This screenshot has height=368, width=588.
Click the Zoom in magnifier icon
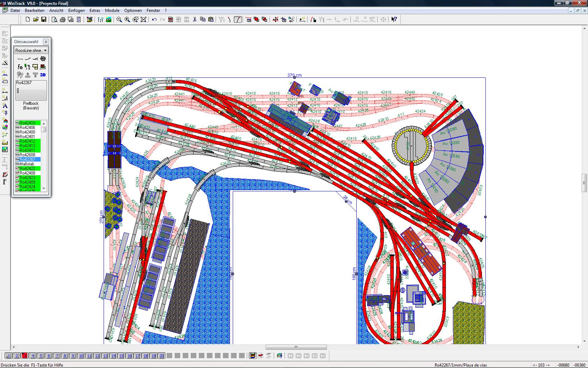tap(127, 20)
